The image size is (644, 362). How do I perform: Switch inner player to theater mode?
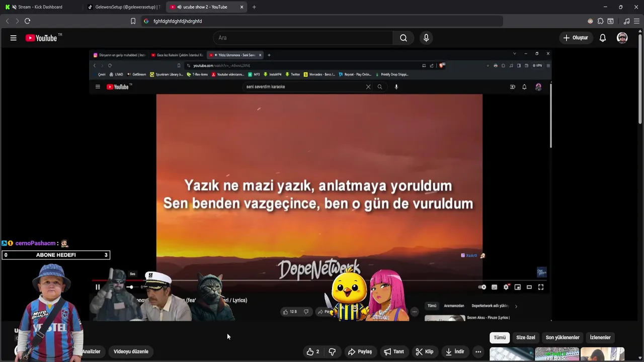click(529, 287)
